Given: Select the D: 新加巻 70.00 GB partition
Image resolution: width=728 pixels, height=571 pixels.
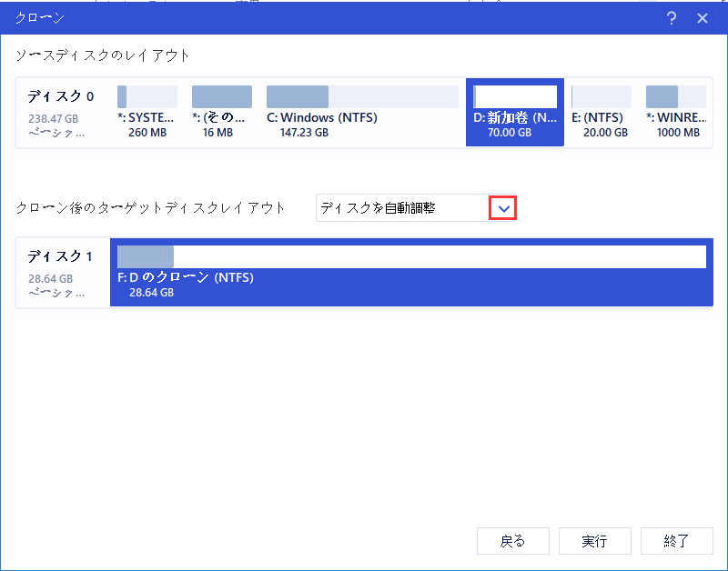Looking at the screenshot, I should point(514,113).
